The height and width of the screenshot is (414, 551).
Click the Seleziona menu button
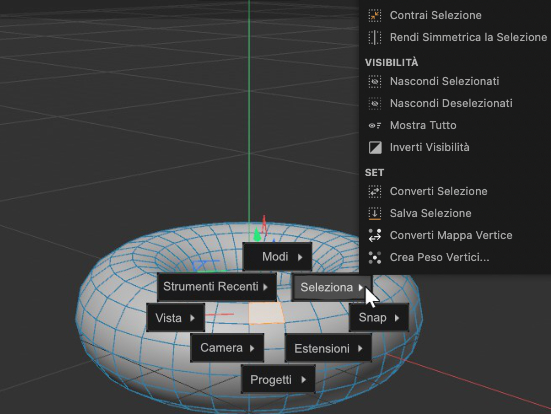click(332, 287)
